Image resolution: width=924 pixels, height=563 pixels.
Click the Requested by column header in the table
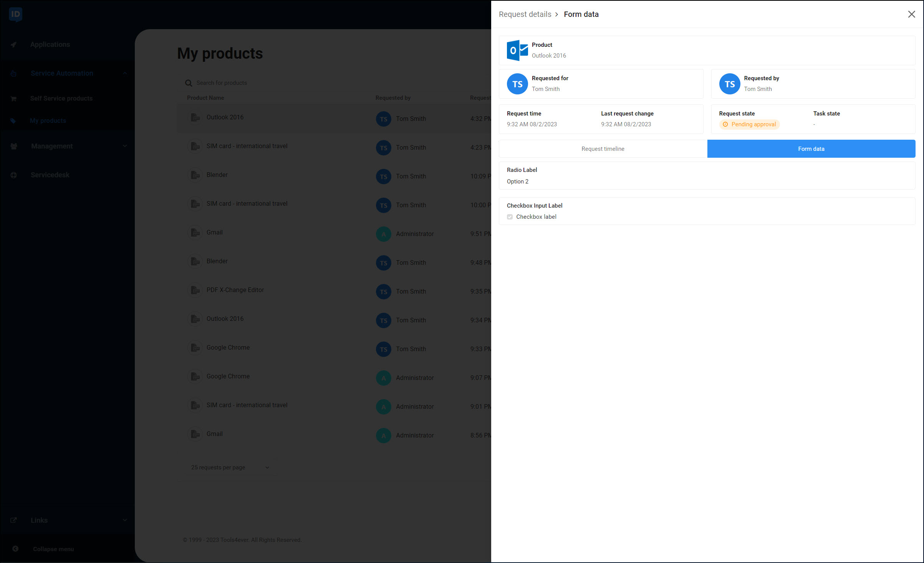[393, 98]
